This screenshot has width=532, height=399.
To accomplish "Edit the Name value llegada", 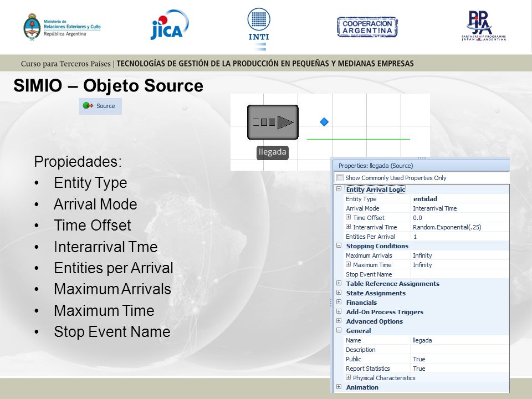I will 460,340.
